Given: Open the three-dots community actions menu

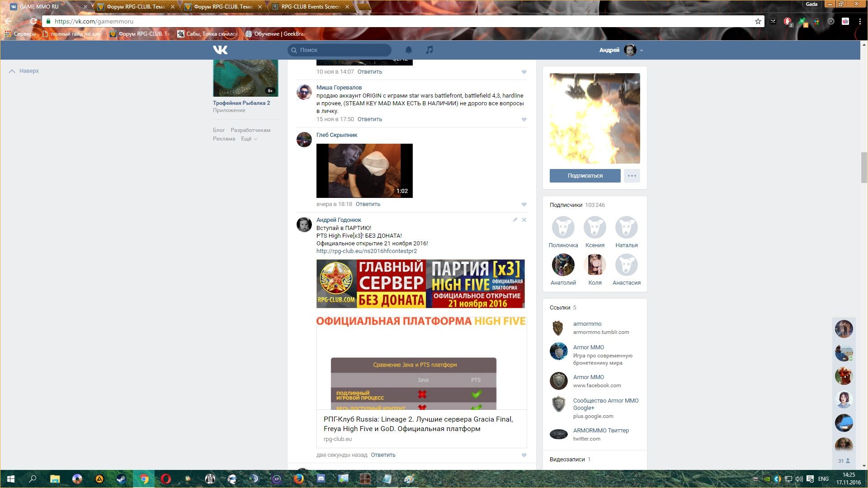Looking at the screenshot, I should 632,176.
